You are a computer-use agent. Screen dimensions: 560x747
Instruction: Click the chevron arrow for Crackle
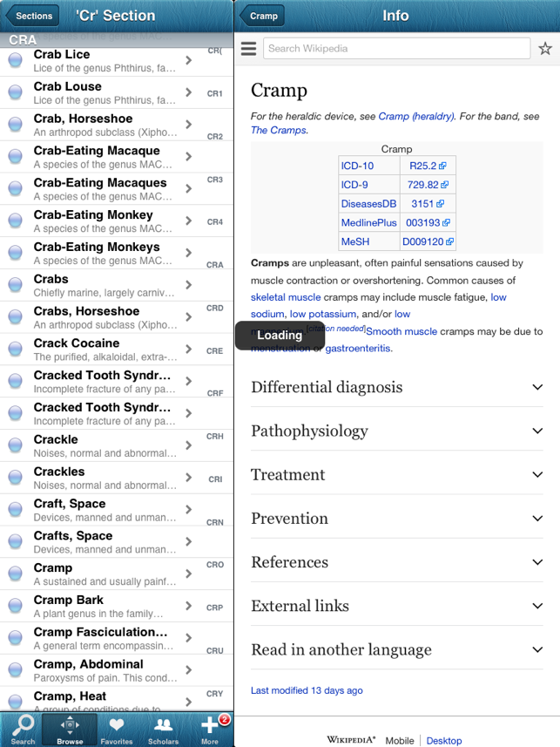pyautogui.click(x=189, y=446)
